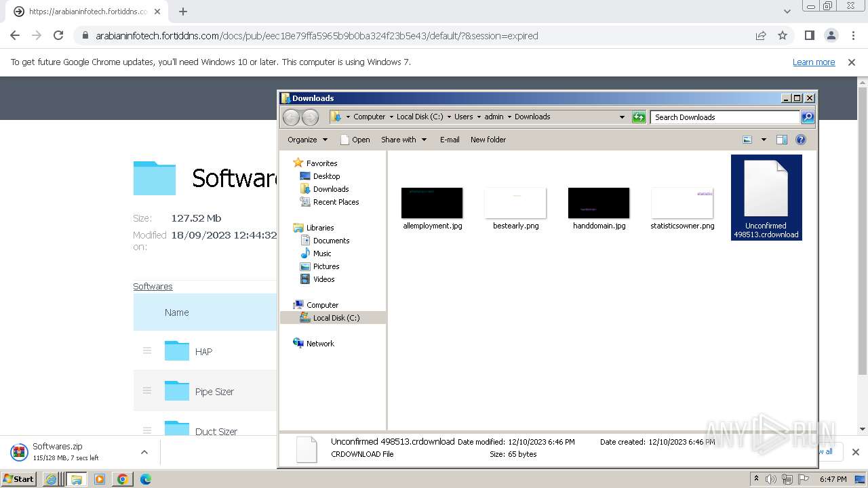Open the Duct Sizer folder on webpage
The width and height of the screenshot is (868, 488).
pyautogui.click(x=216, y=432)
